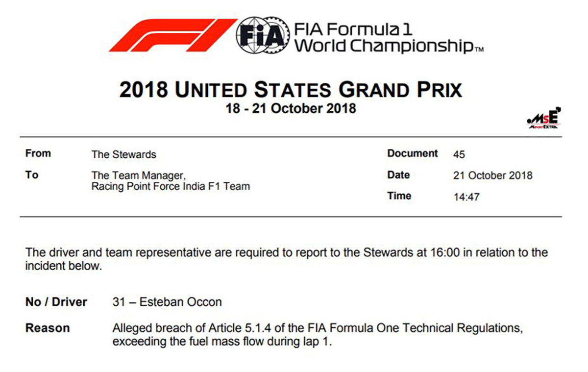Click the paragraph about reporting to Stewards at 16:00

287,260
